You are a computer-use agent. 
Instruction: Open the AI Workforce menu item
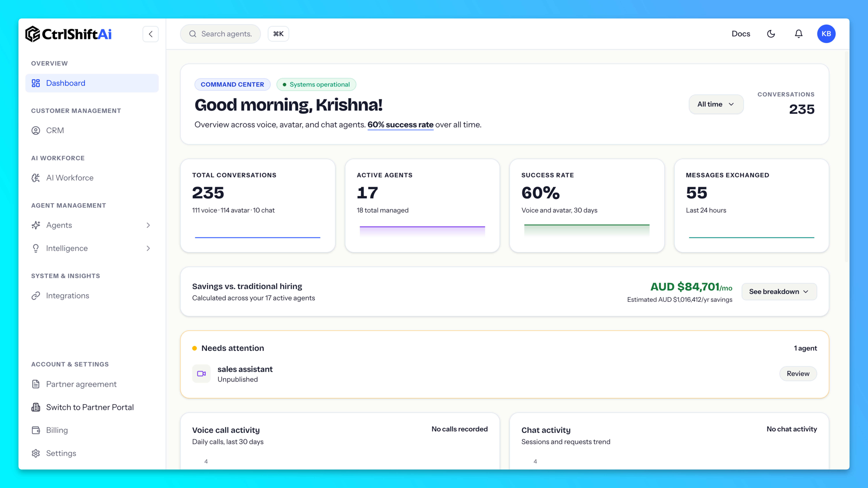point(92,178)
